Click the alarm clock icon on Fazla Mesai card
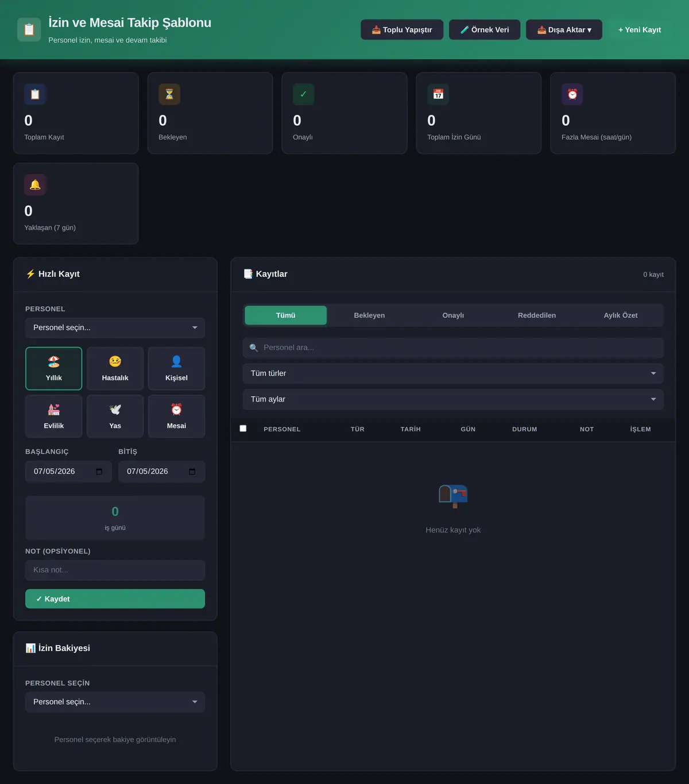This screenshot has height=784, width=689. (572, 94)
